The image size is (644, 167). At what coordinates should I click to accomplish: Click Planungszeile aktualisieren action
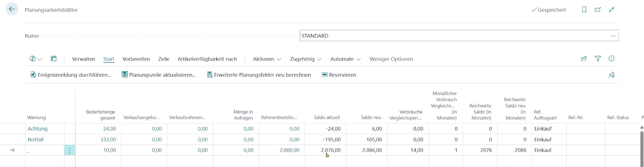tap(159, 75)
